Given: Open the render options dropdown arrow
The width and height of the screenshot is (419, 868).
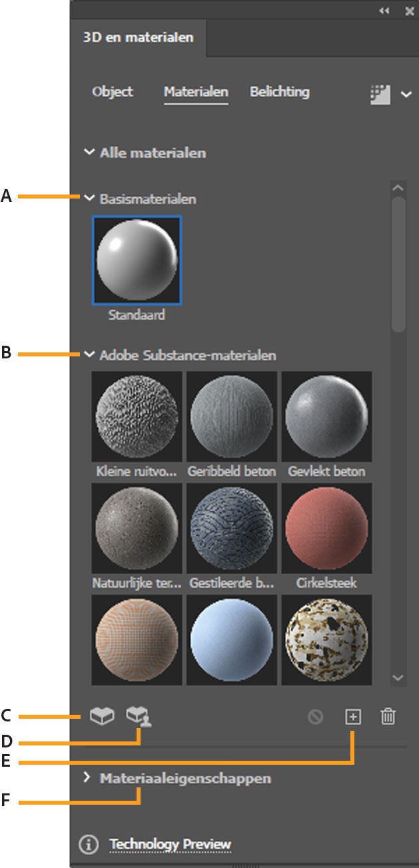Looking at the screenshot, I should [406, 95].
